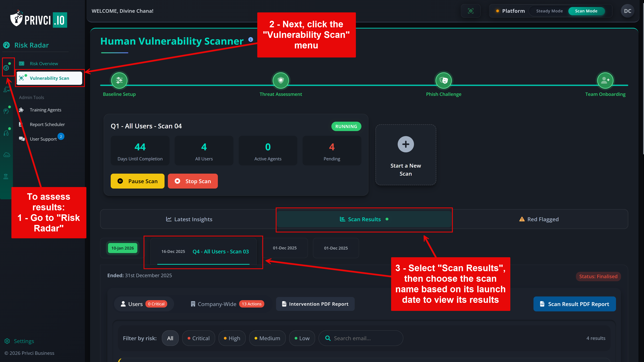
Task: Open the Phish Challenge mask icon
Action: [443, 80]
